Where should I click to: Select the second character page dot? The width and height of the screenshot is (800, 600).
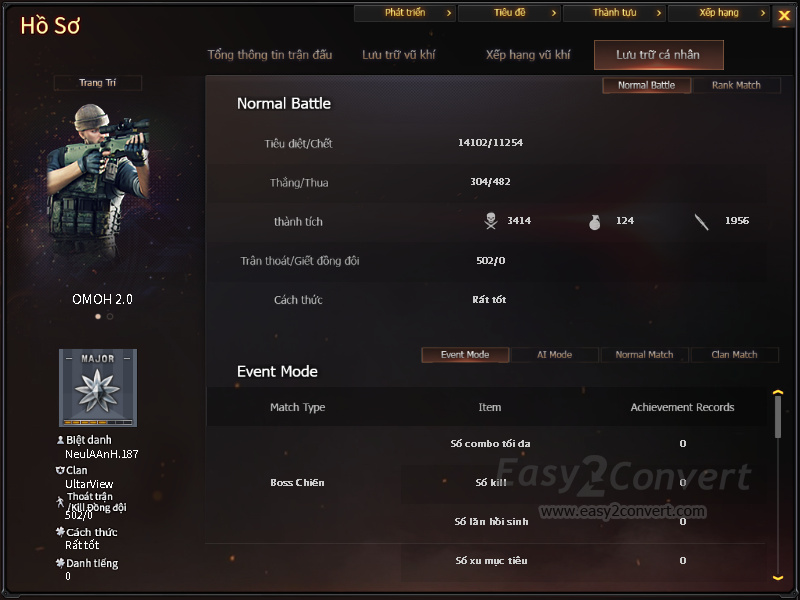click(110, 316)
